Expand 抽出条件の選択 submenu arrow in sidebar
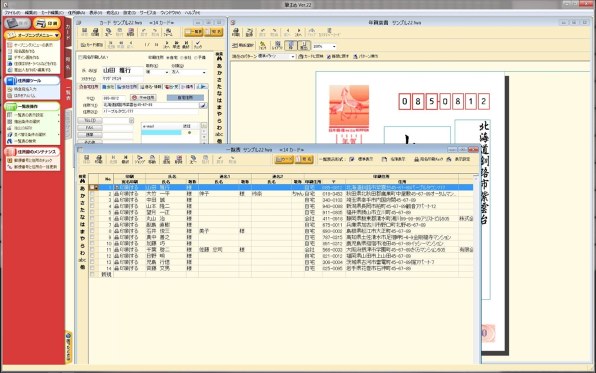Image resolution: width=596 pixels, height=373 pixels. (x=59, y=121)
